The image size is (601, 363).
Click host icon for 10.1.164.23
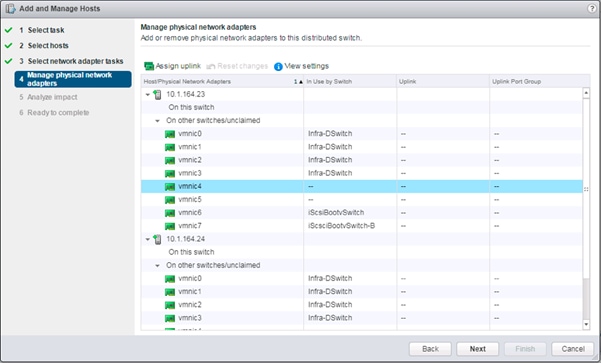click(157, 95)
